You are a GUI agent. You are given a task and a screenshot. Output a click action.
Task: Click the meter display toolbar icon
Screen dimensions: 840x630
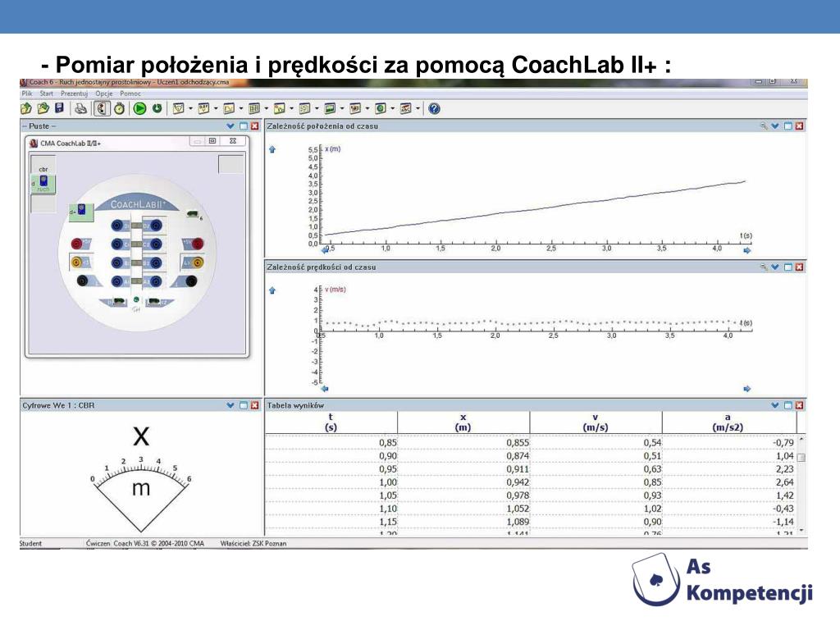[203, 109]
